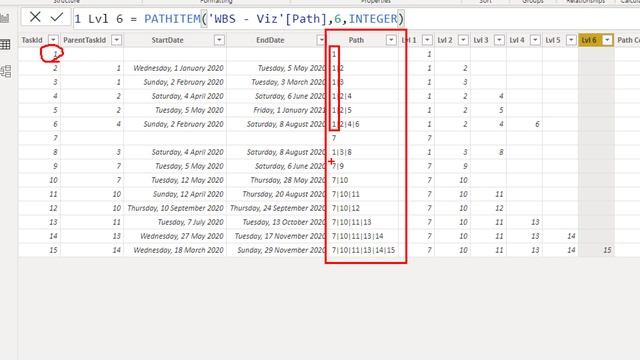The width and height of the screenshot is (640, 360).
Task: Click EndDate 'Thursday, 20 August 2020'
Action: pos(284,194)
